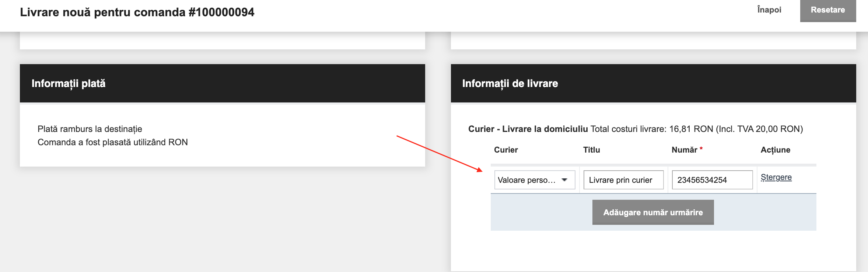Click the Resetare button

click(x=828, y=10)
